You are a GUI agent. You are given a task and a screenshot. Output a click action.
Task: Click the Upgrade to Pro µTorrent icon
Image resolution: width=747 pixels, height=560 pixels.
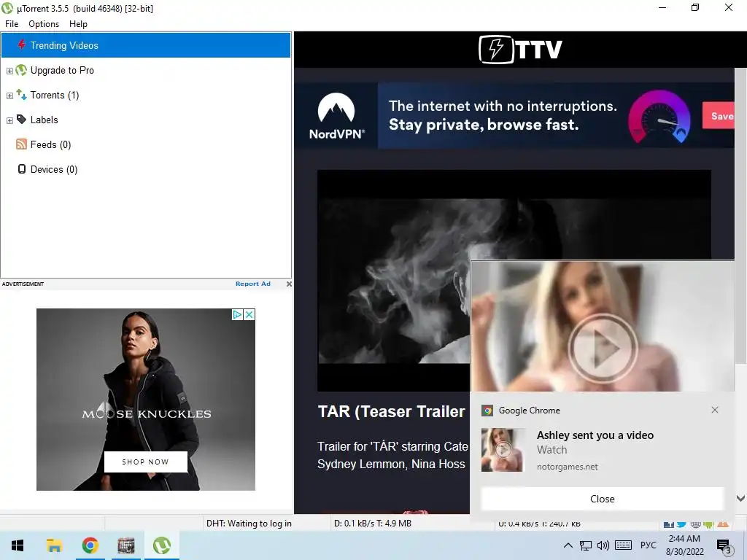pyautogui.click(x=21, y=70)
